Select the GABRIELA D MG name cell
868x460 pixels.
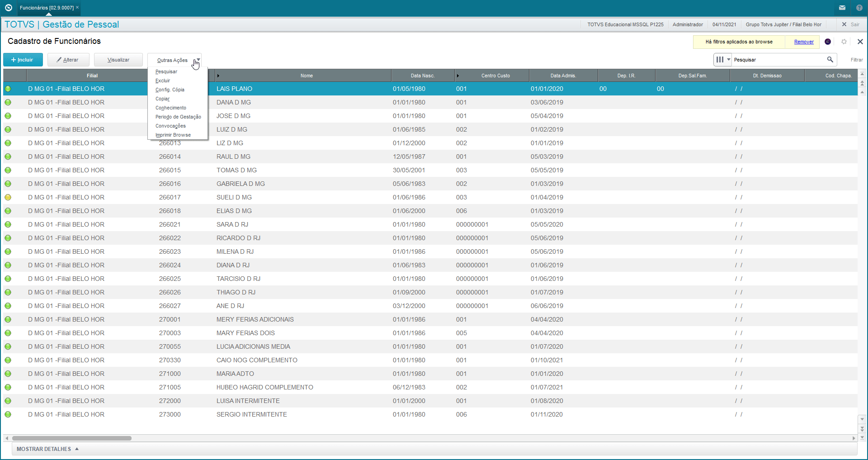tap(241, 184)
